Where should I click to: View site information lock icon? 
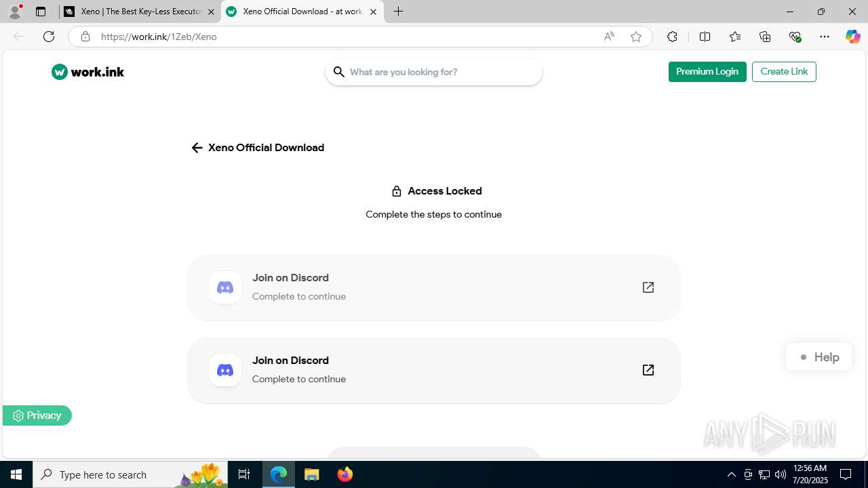(85, 37)
